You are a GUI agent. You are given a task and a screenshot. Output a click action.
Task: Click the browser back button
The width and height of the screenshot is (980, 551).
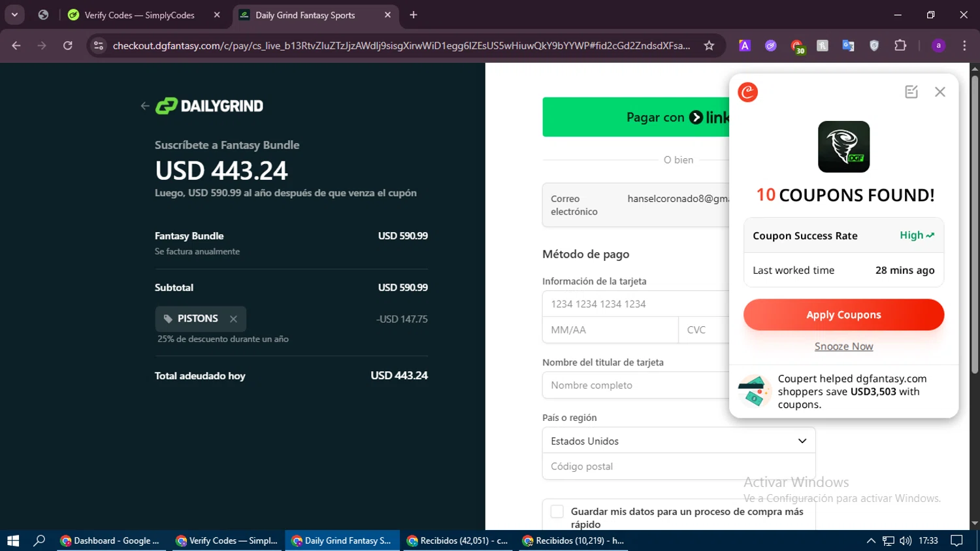[16, 46]
